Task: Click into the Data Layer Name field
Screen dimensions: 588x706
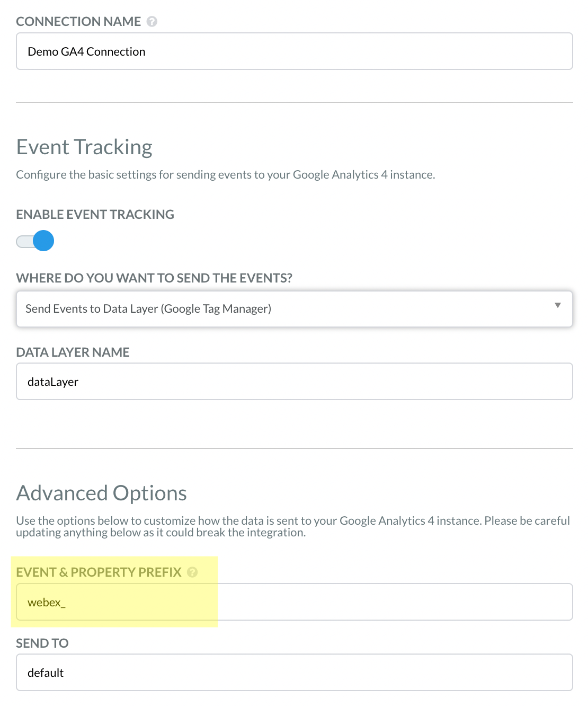Action: coord(295,382)
